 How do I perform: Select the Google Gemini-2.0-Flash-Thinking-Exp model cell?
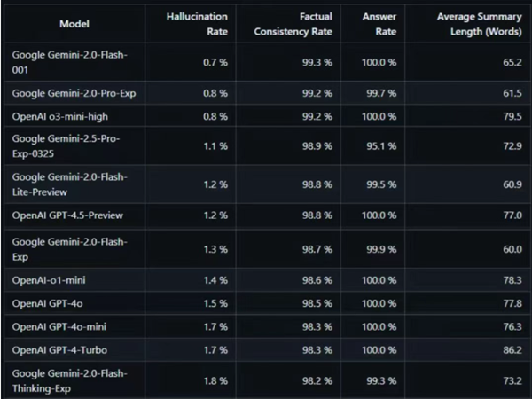point(70,379)
